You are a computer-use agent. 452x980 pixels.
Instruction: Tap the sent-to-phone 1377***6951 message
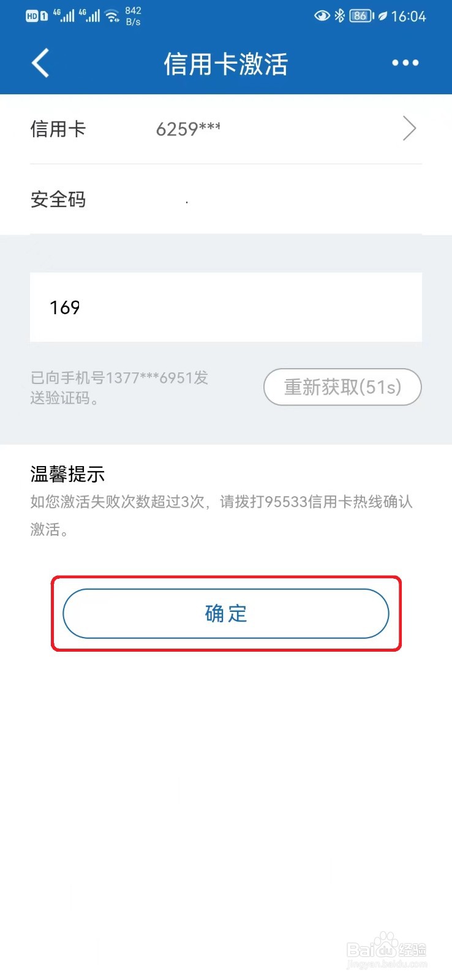click(119, 388)
